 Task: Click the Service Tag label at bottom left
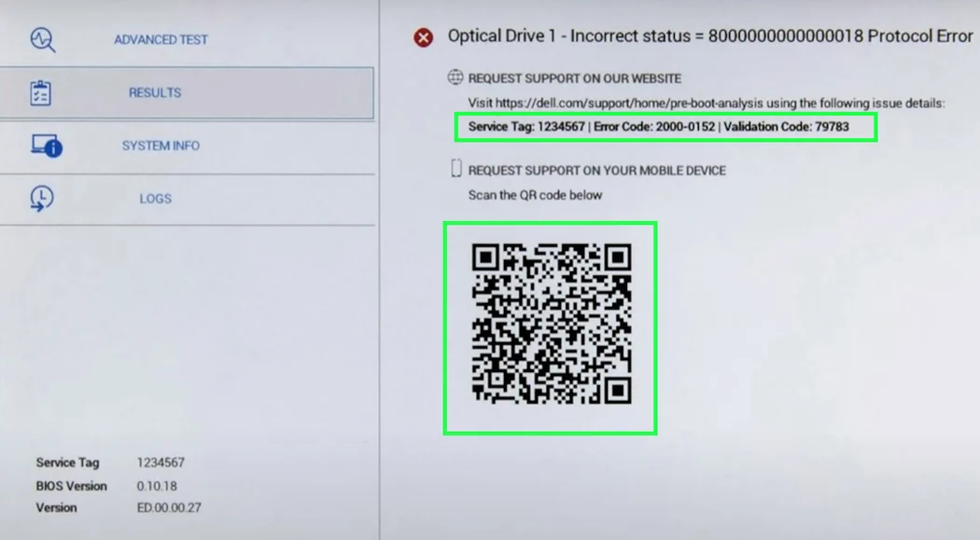[67, 463]
